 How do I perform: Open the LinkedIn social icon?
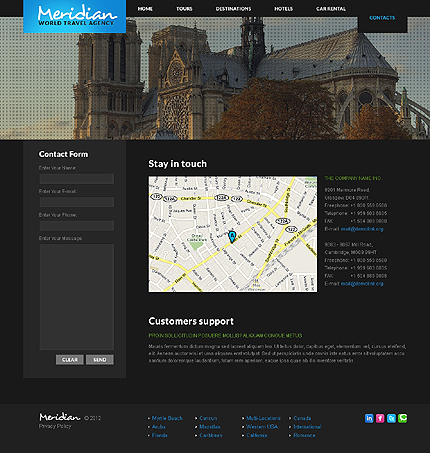(x=369, y=418)
